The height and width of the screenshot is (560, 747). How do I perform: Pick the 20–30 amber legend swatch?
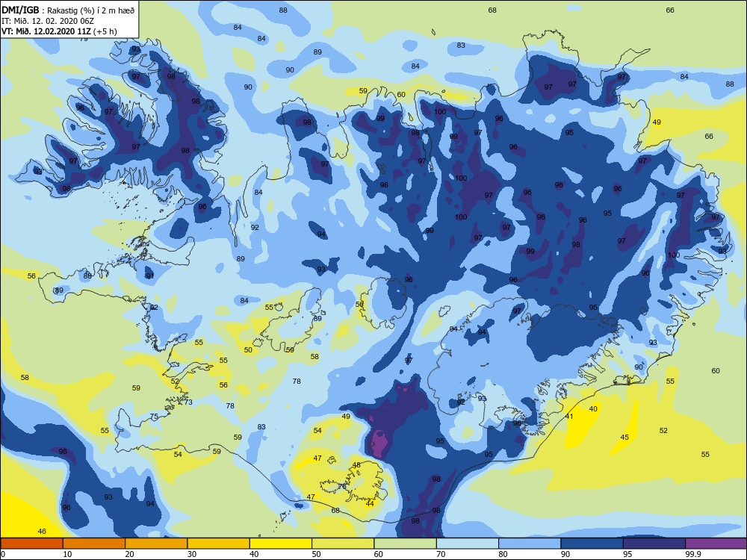coord(156,544)
